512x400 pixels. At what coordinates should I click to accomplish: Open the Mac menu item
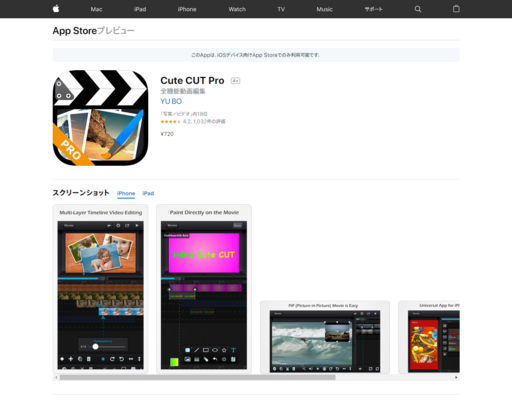click(96, 9)
